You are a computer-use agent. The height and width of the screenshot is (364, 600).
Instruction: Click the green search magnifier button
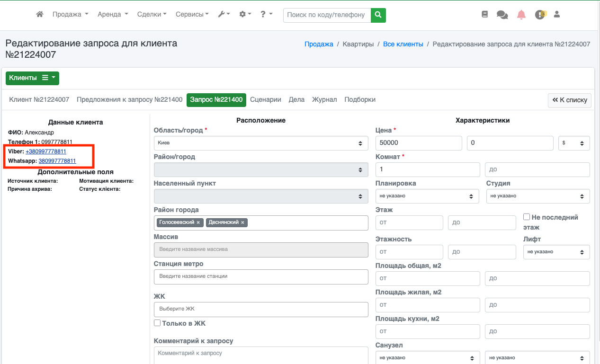point(378,15)
